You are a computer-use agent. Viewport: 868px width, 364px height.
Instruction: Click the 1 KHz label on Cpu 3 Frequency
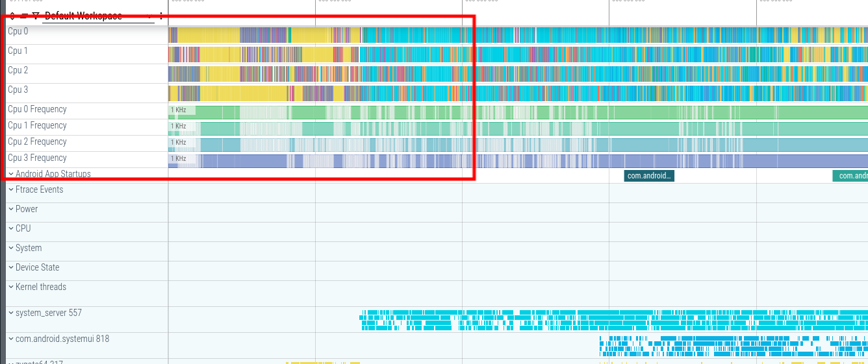click(179, 159)
